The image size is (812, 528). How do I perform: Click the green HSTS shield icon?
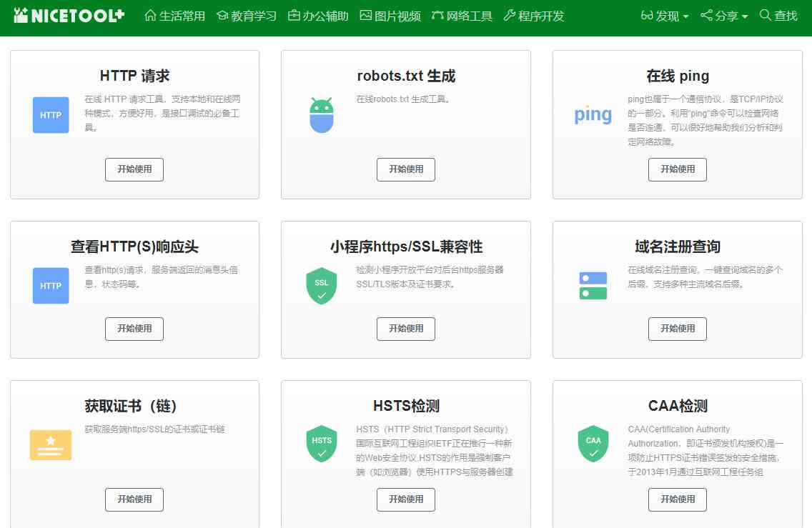pyautogui.click(x=322, y=444)
